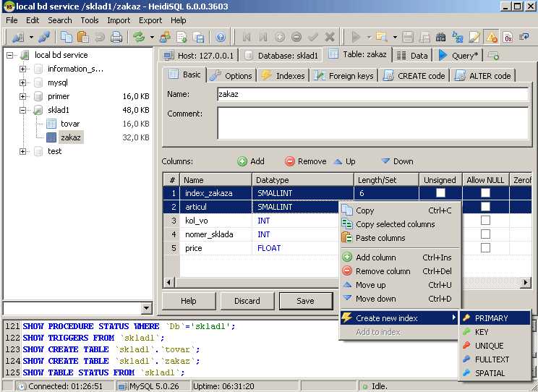Click the Insert row plus icon

pyautogui.click(x=280, y=37)
